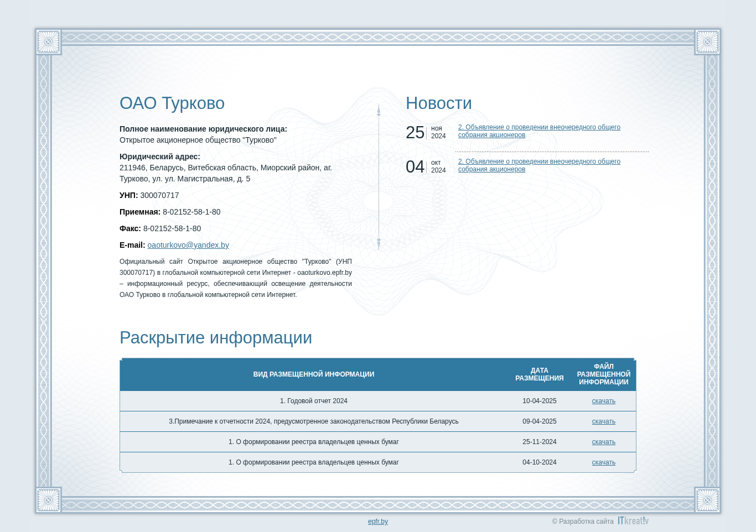
Task: Click the ДАТА РАЗМЕЩЕНИЯ column header
Action: [540, 374]
